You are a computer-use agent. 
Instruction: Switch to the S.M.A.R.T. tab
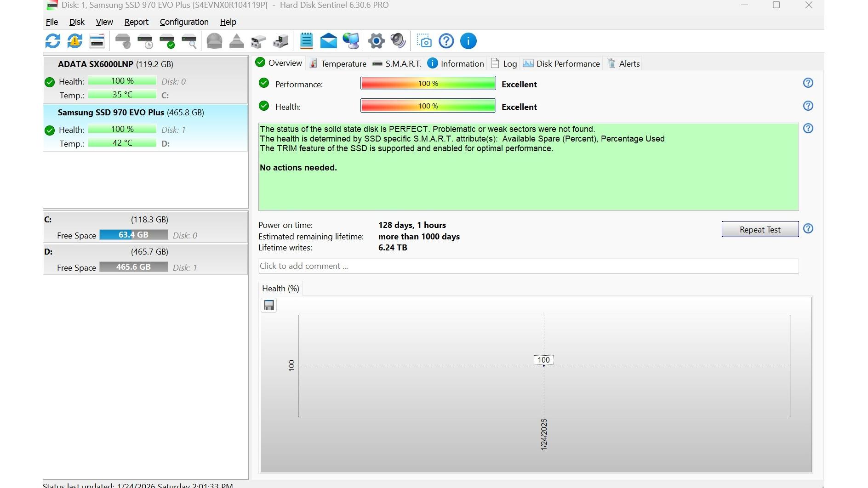[x=397, y=63]
